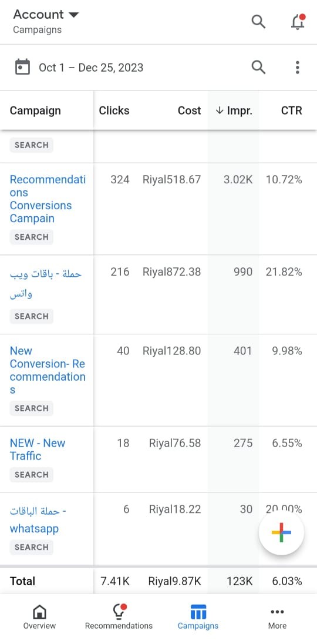Image resolution: width=317 pixels, height=644 pixels.
Task: Switch to the Campaigns tab
Action: 198,617
